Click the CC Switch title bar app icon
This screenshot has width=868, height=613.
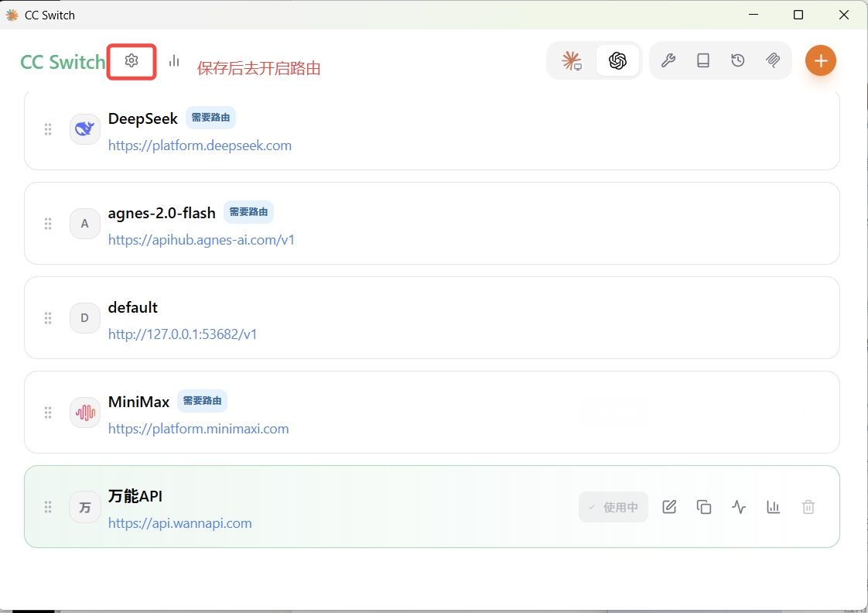[x=12, y=15]
